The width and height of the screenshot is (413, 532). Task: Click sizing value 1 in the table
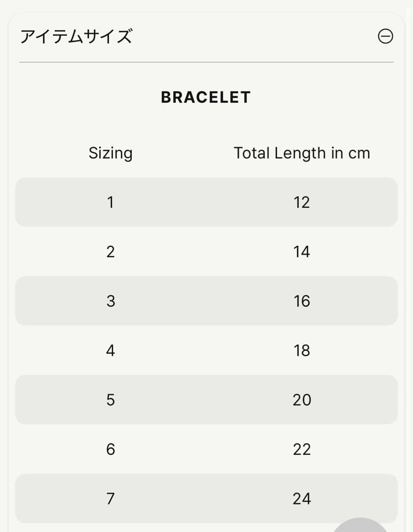click(x=110, y=202)
